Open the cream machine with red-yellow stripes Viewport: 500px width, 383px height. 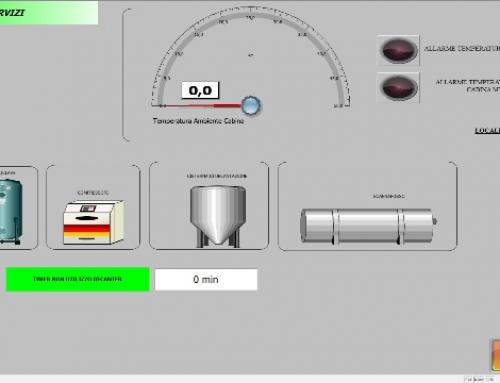(x=93, y=222)
